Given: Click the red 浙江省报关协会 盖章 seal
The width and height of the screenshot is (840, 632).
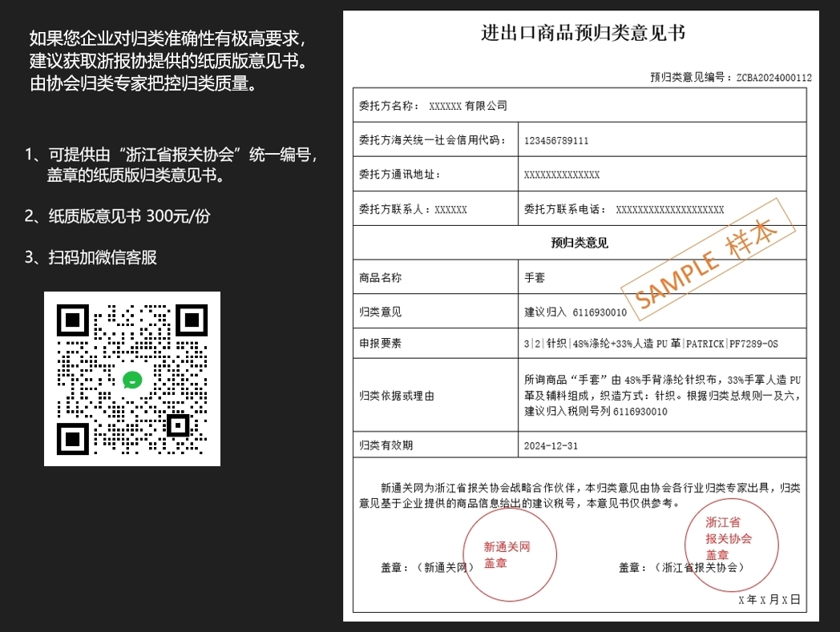Looking at the screenshot, I should (732, 544).
